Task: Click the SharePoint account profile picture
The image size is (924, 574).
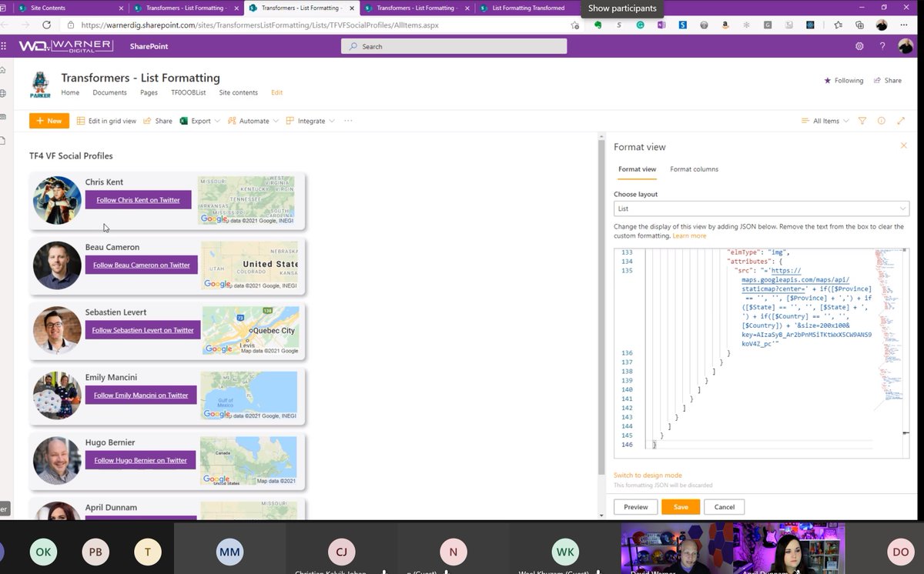Action: pos(906,46)
